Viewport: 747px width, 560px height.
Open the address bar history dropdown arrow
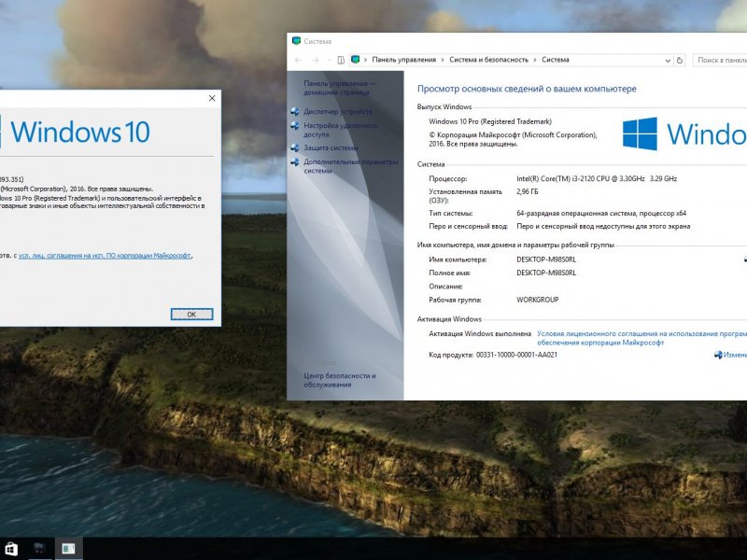coord(668,61)
